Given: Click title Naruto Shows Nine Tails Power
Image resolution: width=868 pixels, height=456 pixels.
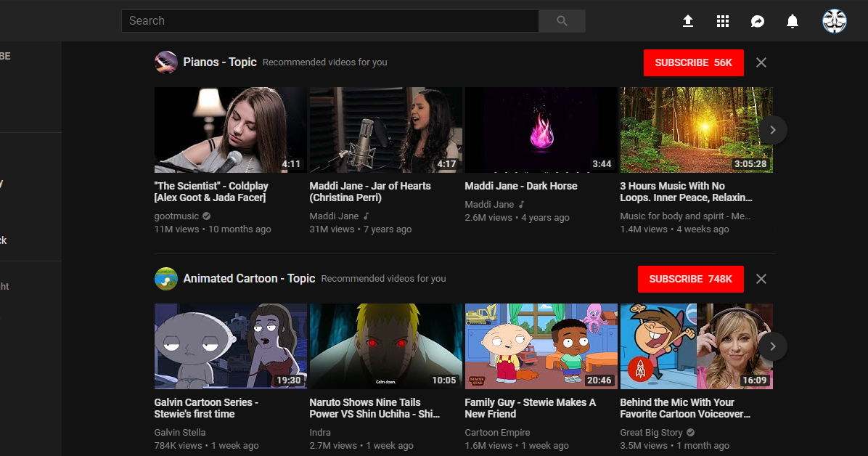Looking at the screenshot, I should (x=374, y=408).
